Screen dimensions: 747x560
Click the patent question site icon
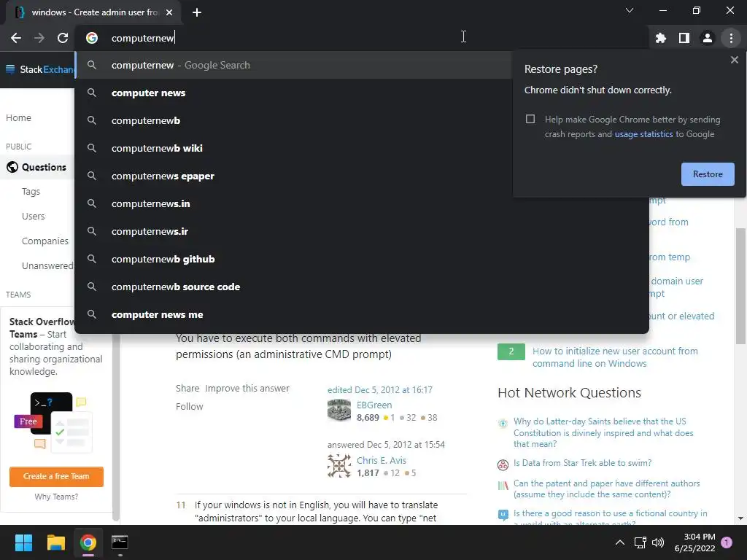click(503, 486)
